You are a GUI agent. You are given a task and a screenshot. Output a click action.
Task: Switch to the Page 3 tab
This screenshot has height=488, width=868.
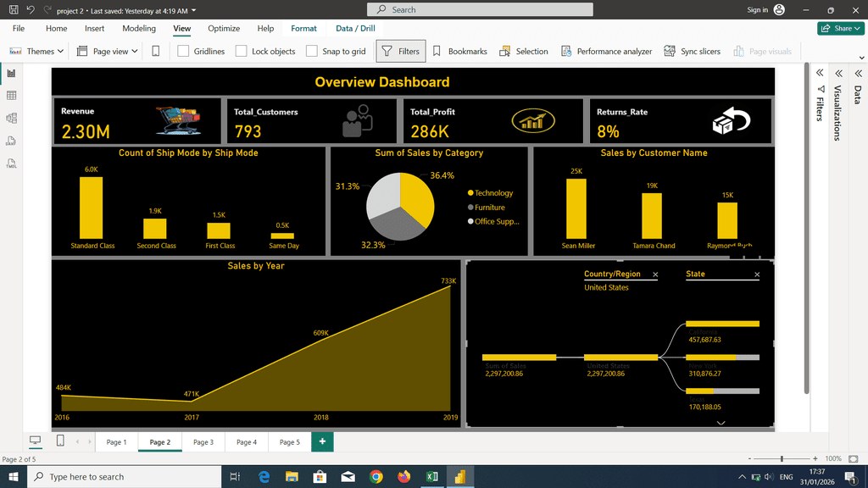coord(203,442)
